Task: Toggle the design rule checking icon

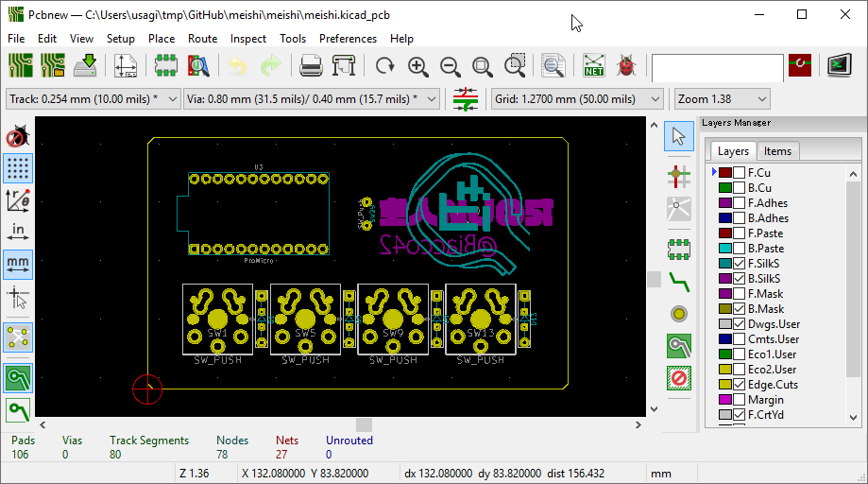Action: pos(18,136)
